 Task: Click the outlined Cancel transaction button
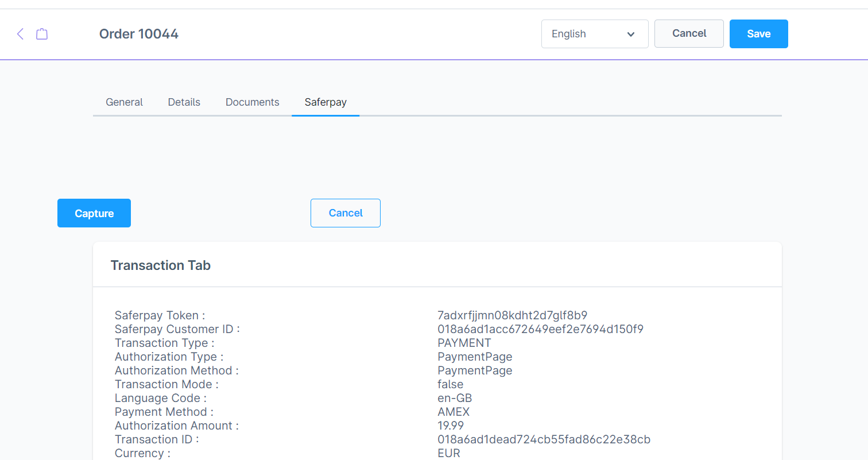(x=345, y=213)
